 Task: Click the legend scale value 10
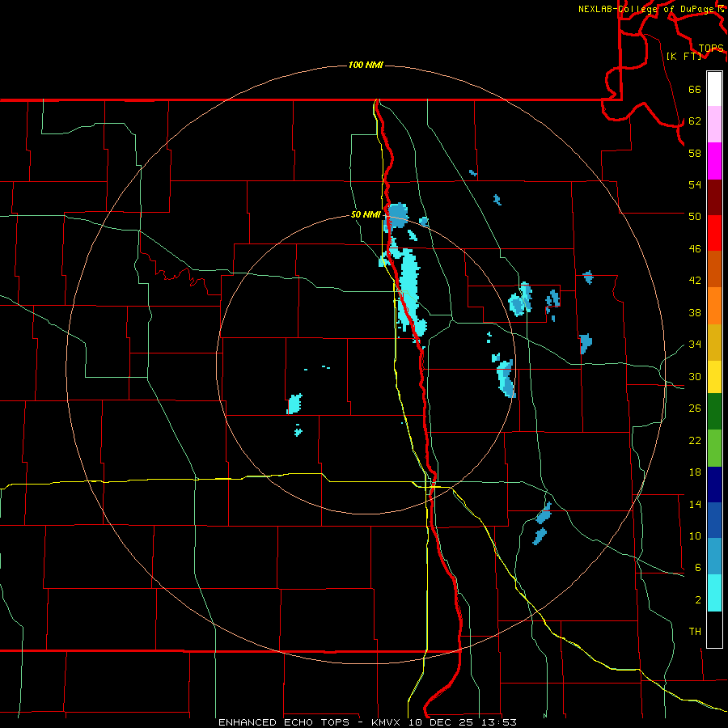[695, 535]
